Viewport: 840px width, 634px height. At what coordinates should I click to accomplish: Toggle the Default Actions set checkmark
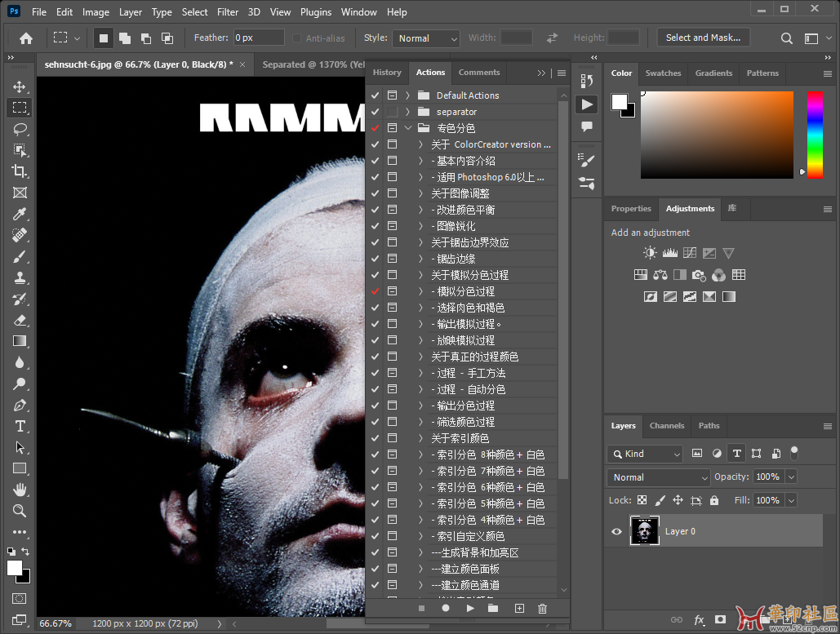[x=375, y=95]
